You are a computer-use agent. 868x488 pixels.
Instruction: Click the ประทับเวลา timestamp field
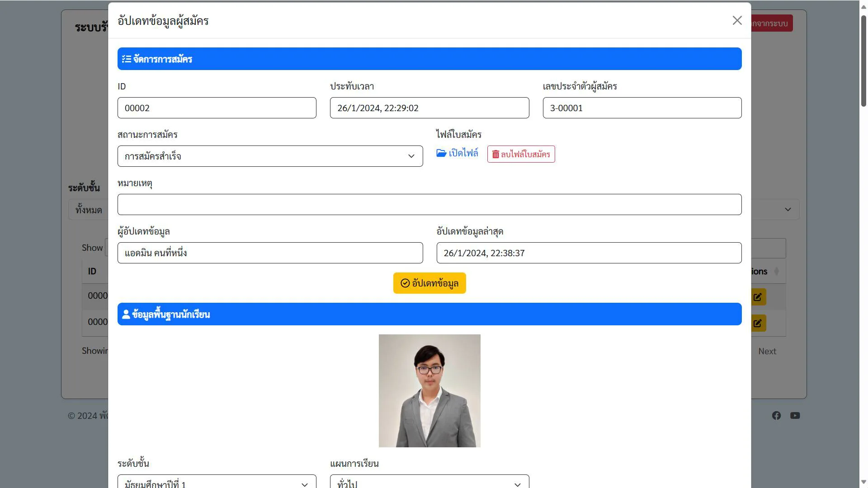pyautogui.click(x=429, y=108)
